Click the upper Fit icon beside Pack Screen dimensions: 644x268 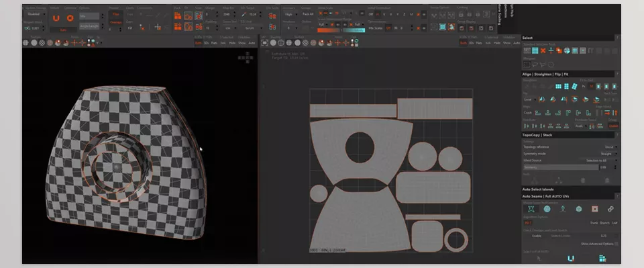coord(188,15)
